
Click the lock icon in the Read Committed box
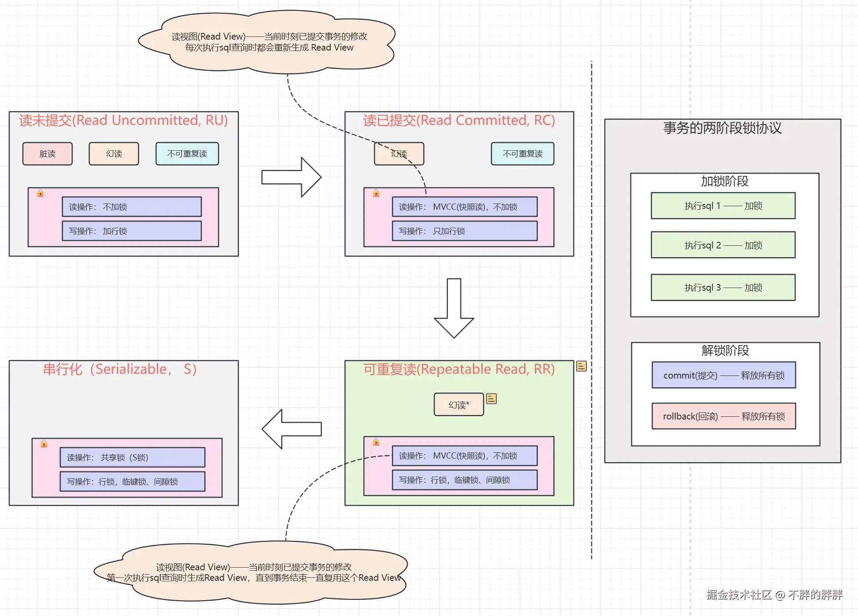[376, 193]
